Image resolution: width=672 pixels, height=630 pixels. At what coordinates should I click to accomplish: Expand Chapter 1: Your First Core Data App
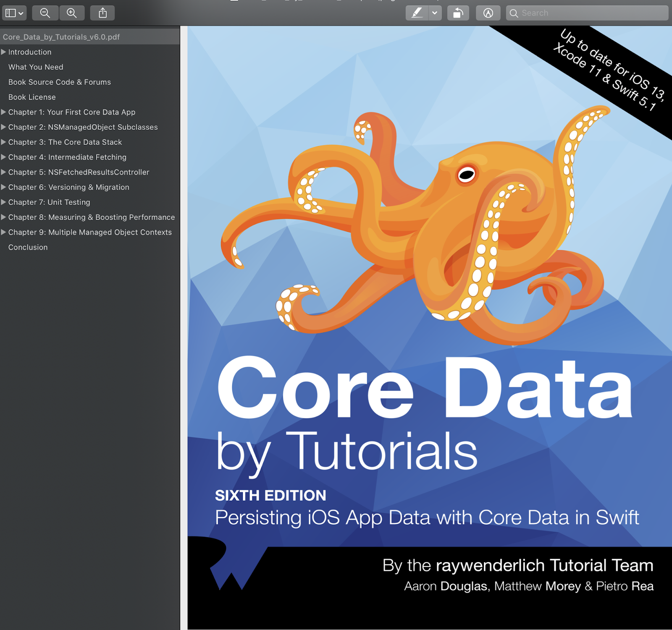pyautogui.click(x=3, y=112)
